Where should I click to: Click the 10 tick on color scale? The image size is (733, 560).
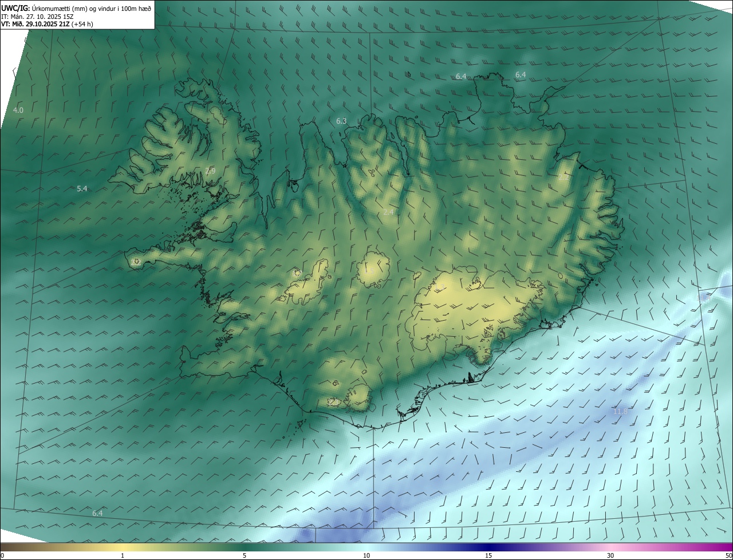366,555
